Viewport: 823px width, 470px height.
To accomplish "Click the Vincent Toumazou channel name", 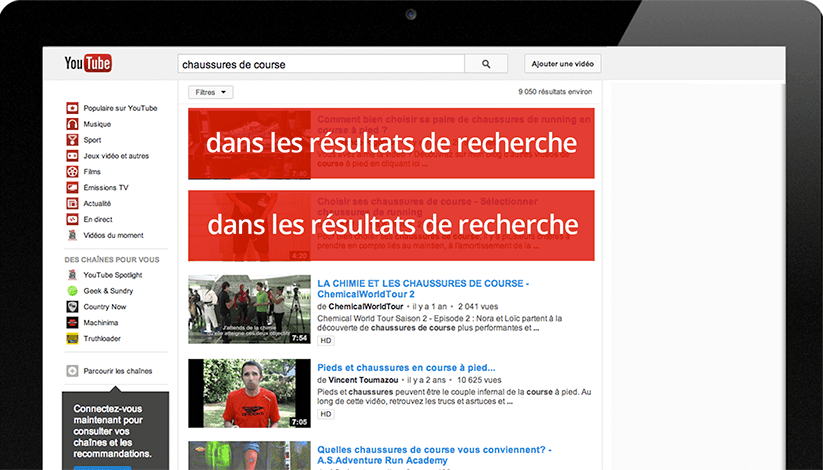I will point(363,380).
